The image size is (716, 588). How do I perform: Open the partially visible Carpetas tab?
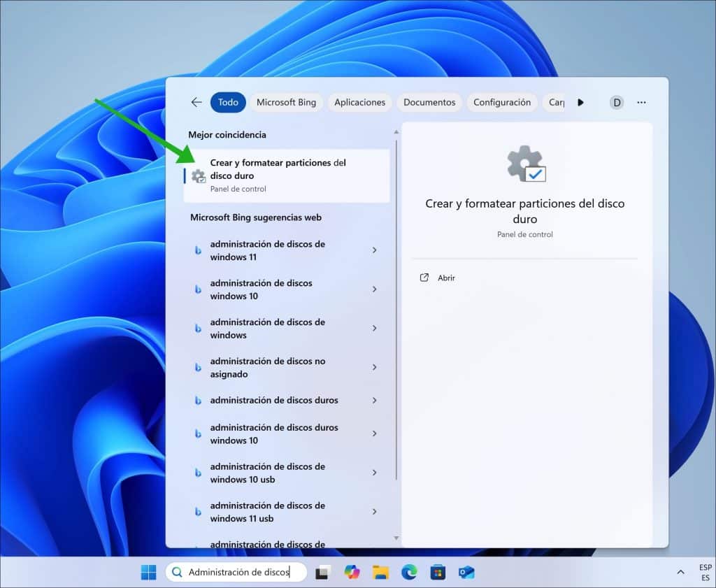tap(554, 102)
